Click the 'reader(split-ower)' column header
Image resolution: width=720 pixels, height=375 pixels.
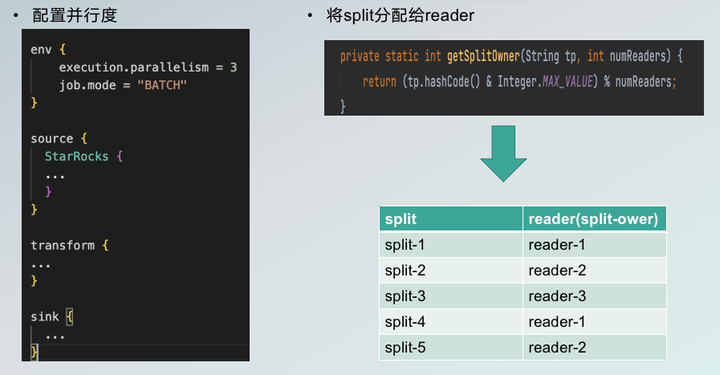pyautogui.click(x=595, y=218)
